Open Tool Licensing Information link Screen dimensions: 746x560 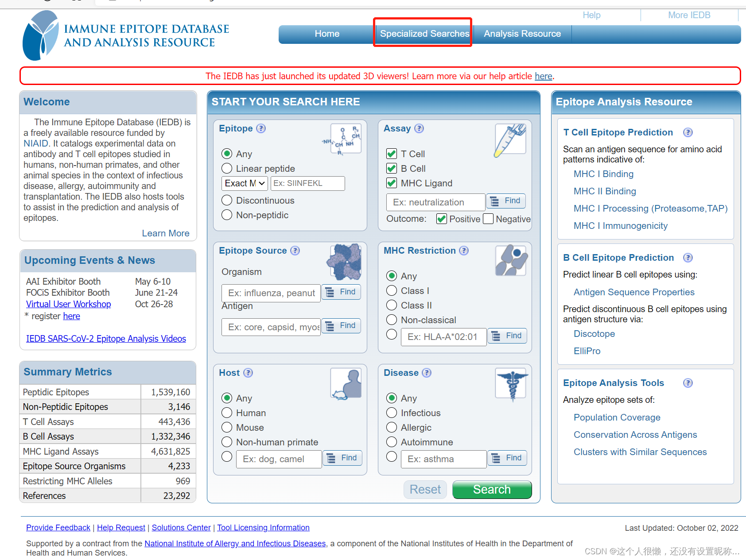tap(263, 528)
